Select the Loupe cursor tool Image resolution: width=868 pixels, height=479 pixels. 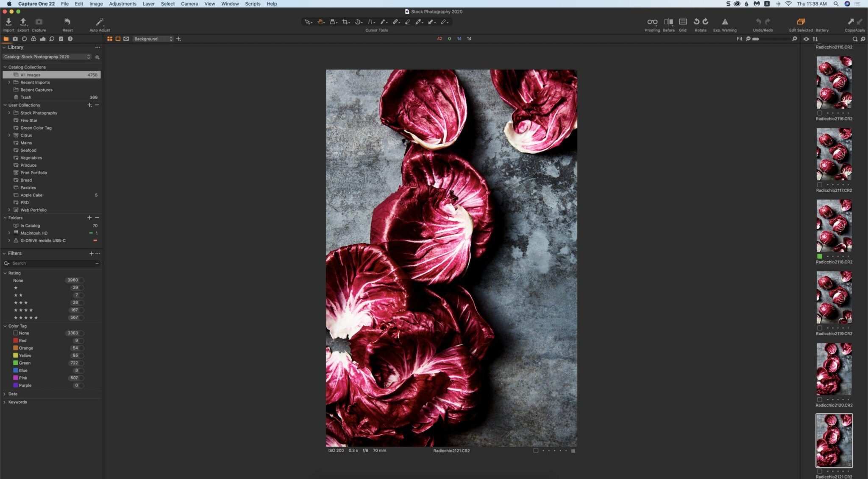click(333, 22)
